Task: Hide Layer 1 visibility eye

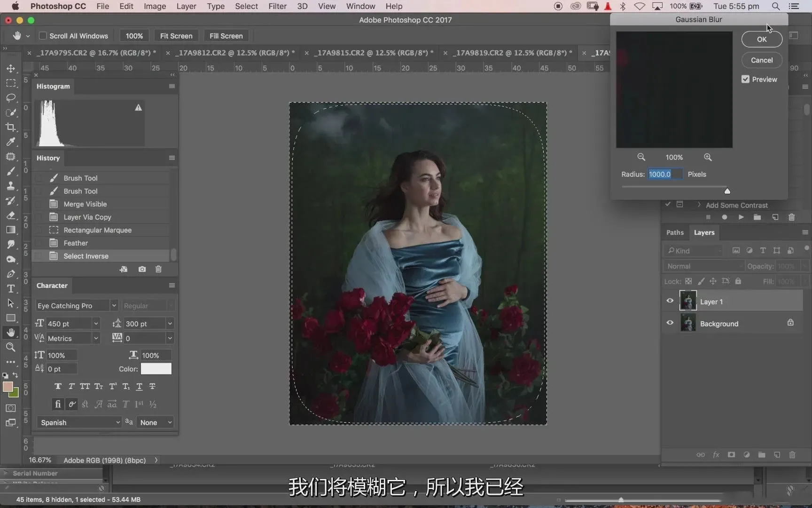Action: (670, 301)
